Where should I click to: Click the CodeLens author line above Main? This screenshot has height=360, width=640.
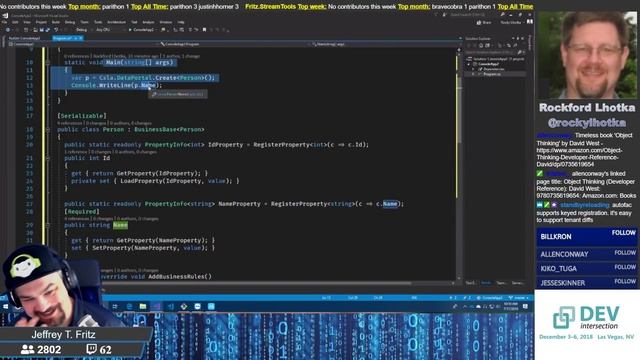pos(132,56)
